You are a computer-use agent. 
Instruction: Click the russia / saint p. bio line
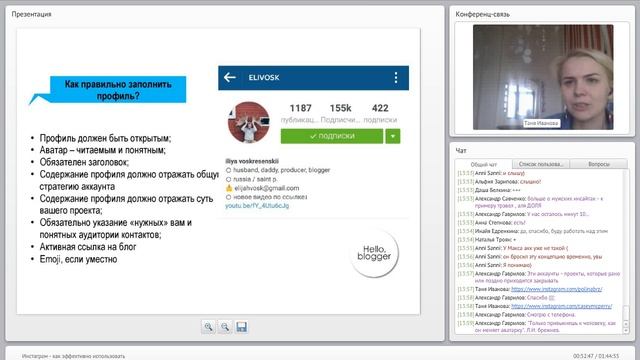tap(255, 179)
